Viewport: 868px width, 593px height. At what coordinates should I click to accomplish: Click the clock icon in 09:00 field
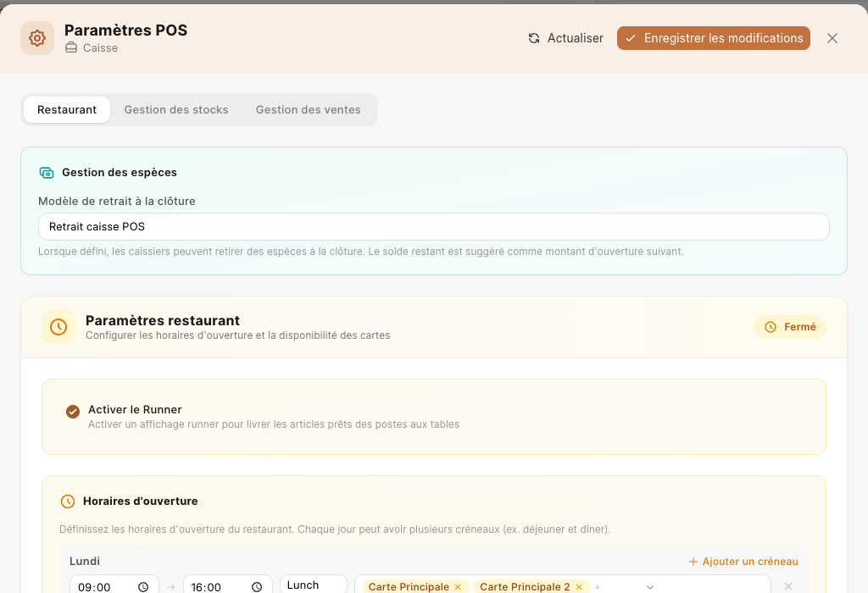(143, 587)
